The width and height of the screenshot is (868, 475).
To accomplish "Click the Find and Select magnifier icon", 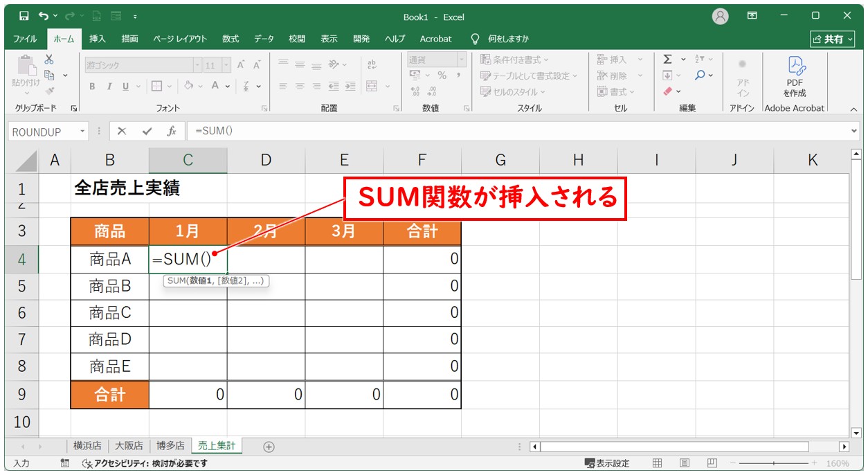I will (x=700, y=75).
